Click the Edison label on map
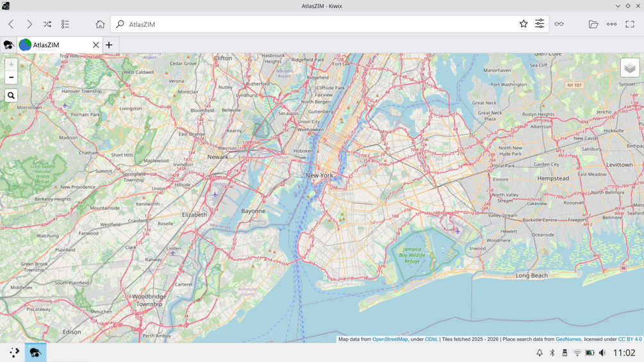The image size is (644, 362). (72, 332)
